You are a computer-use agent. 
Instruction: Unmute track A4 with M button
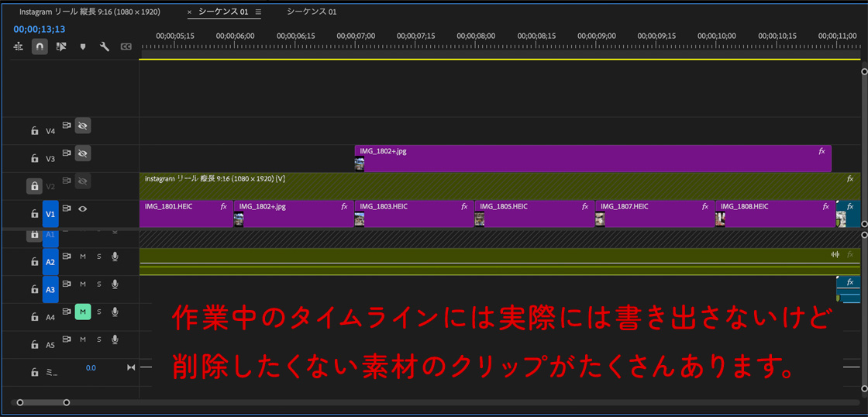(x=82, y=312)
